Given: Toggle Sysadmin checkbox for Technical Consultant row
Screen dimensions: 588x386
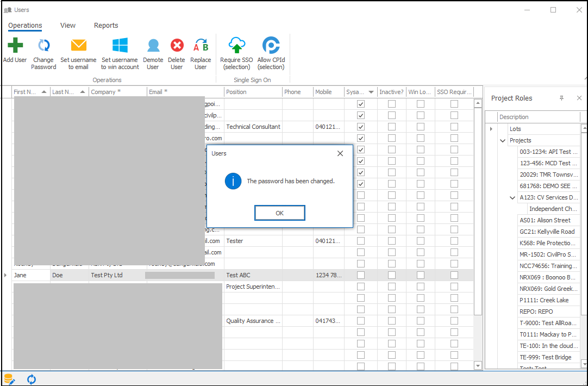Looking at the screenshot, I should (x=360, y=127).
